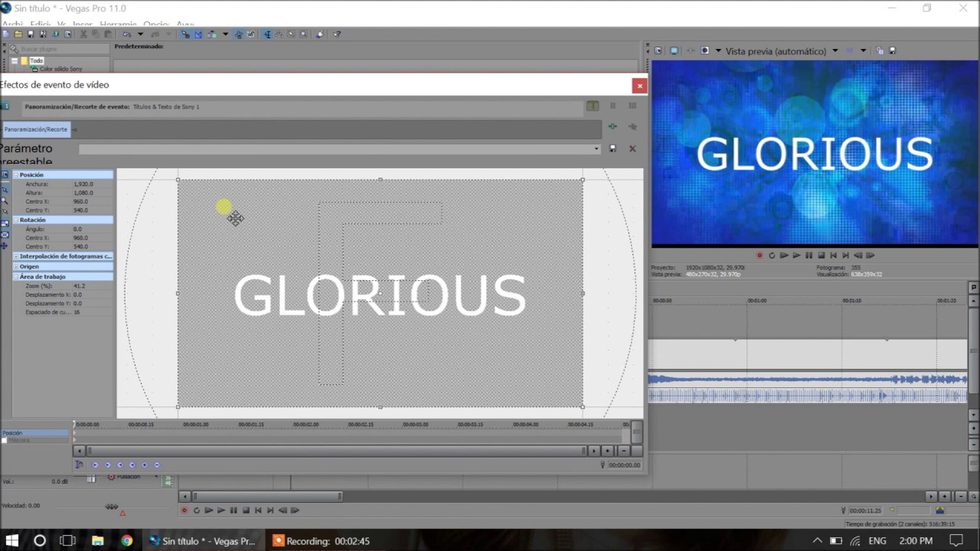
Task: Click the preview panel Pause button
Action: point(808,255)
